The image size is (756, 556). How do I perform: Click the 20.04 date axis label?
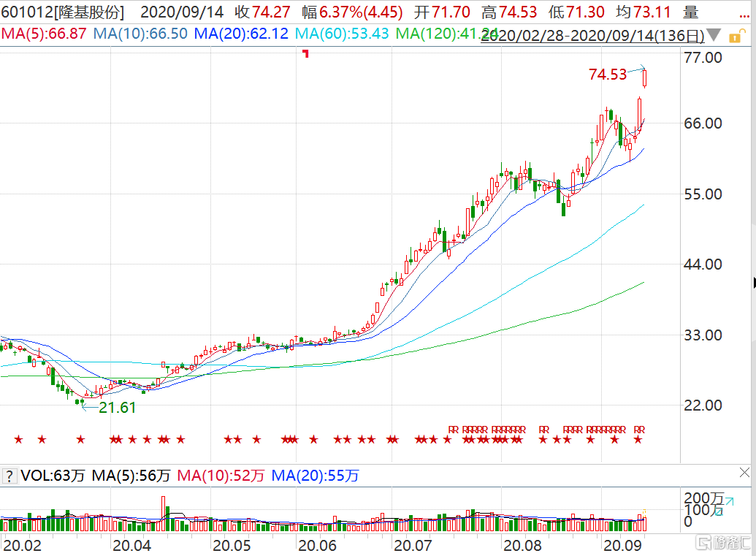coord(131,545)
